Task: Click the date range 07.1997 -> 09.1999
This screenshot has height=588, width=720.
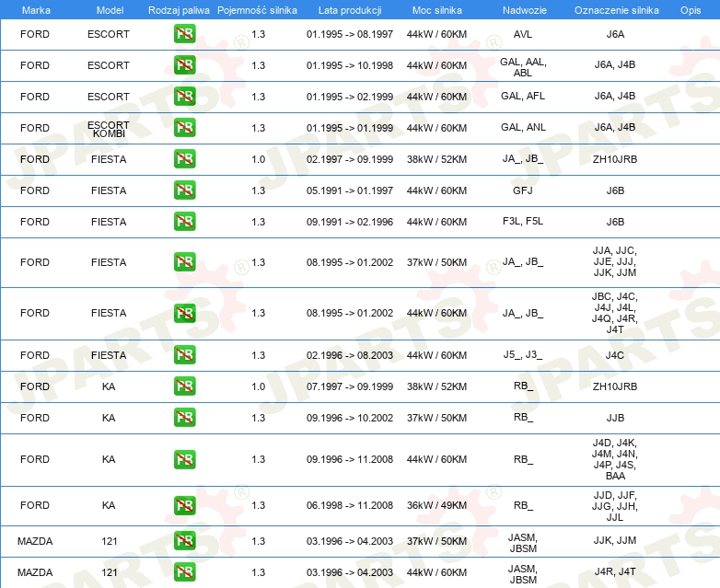Action: [x=350, y=386]
